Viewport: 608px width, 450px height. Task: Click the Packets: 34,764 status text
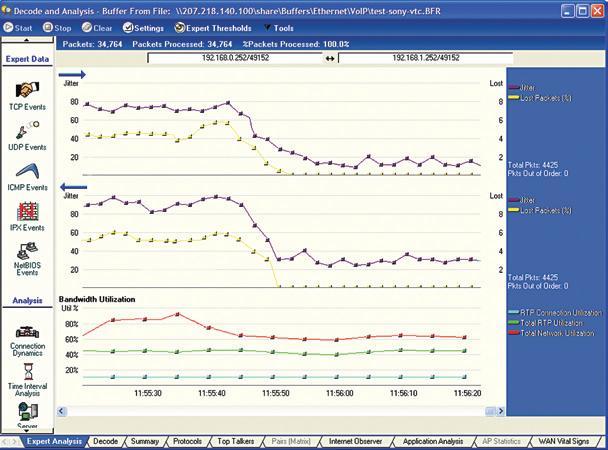[92, 44]
